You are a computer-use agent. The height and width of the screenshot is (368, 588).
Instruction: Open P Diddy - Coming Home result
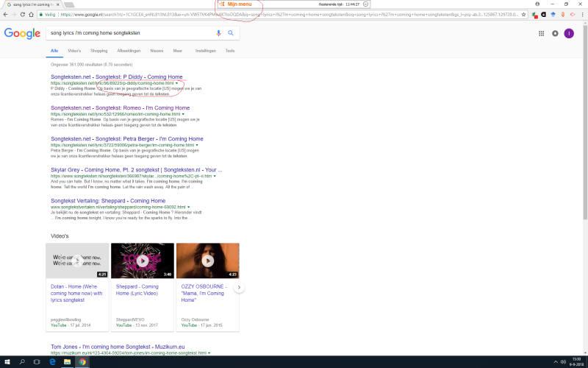tap(117, 77)
